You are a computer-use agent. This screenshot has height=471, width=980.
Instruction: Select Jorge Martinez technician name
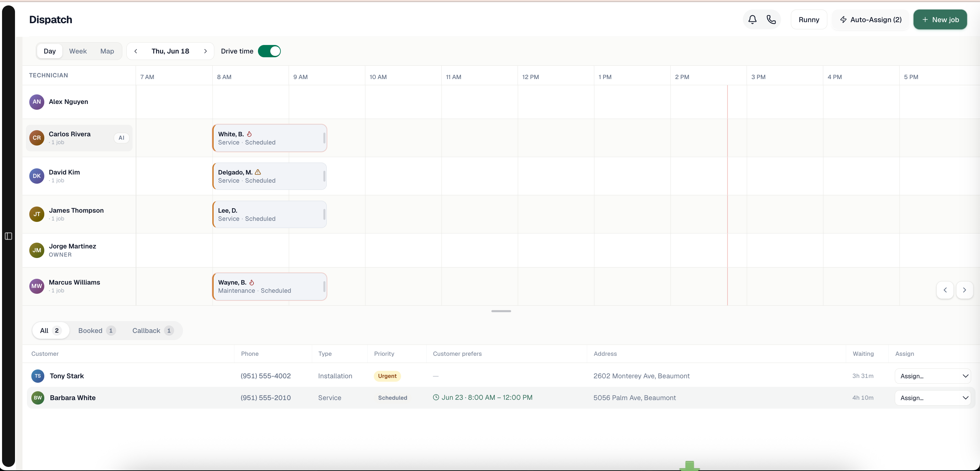click(x=72, y=246)
